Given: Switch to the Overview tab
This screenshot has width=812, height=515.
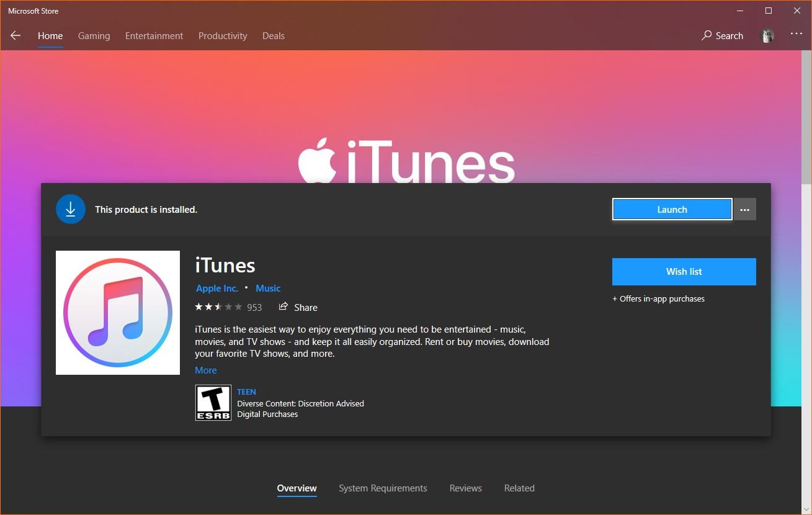Looking at the screenshot, I should (x=297, y=488).
